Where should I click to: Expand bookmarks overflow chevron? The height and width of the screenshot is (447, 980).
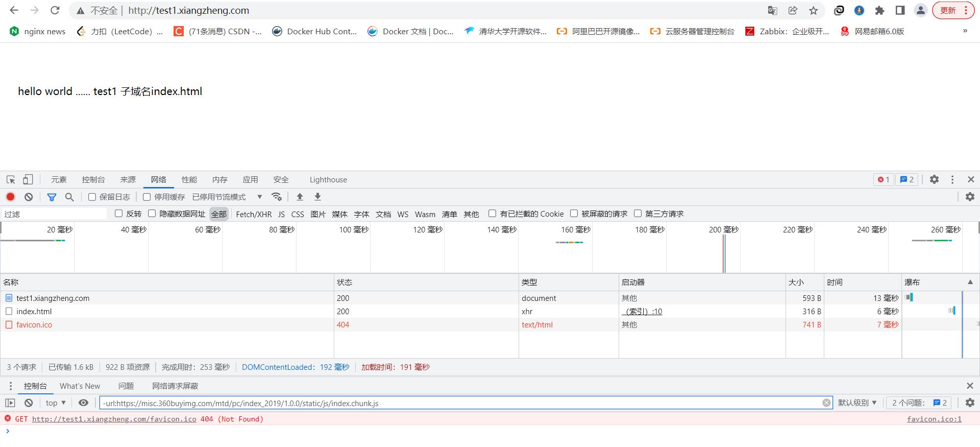click(x=965, y=31)
